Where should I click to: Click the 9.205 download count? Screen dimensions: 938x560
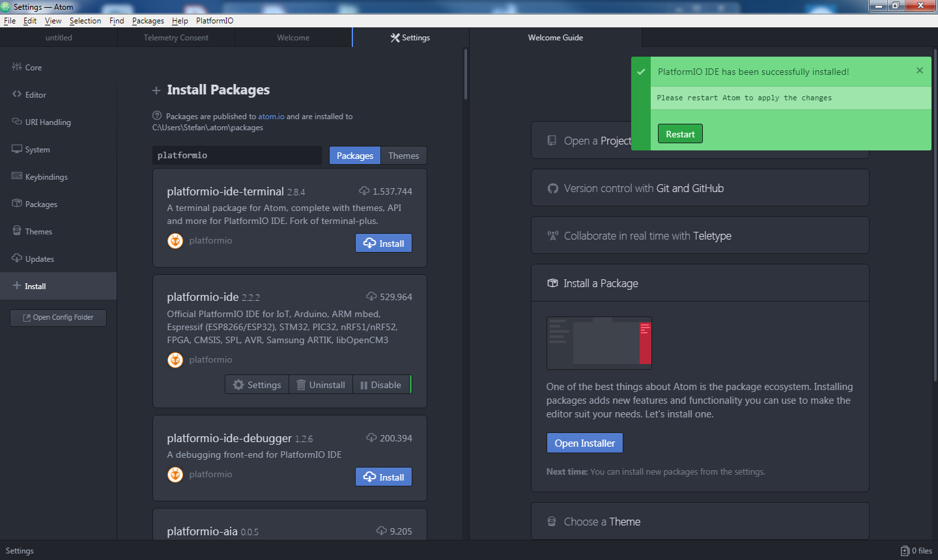401,531
